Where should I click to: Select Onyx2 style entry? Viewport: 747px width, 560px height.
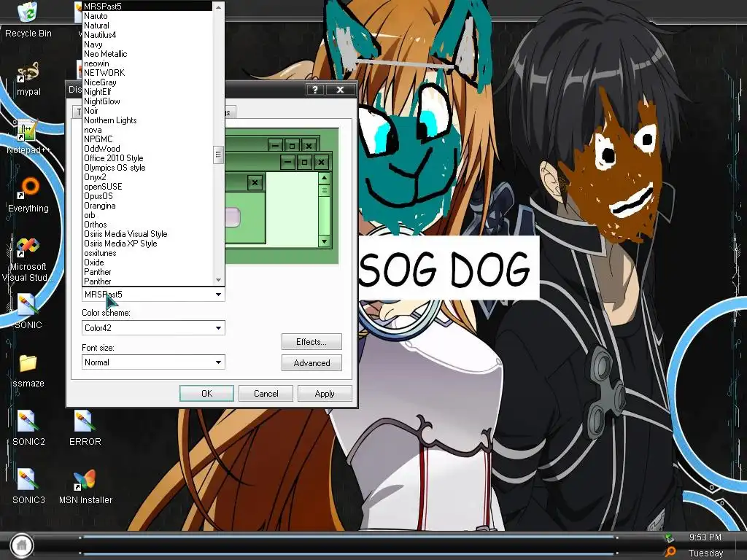pyautogui.click(x=147, y=176)
